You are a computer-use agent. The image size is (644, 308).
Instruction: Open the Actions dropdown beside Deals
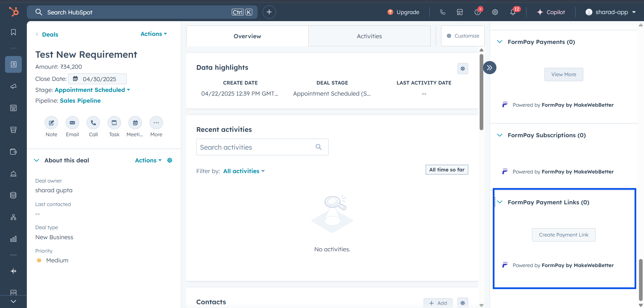pyautogui.click(x=154, y=34)
